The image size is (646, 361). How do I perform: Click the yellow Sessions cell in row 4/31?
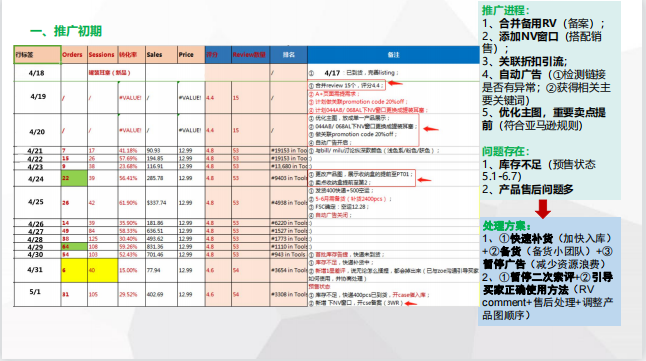coord(103,270)
